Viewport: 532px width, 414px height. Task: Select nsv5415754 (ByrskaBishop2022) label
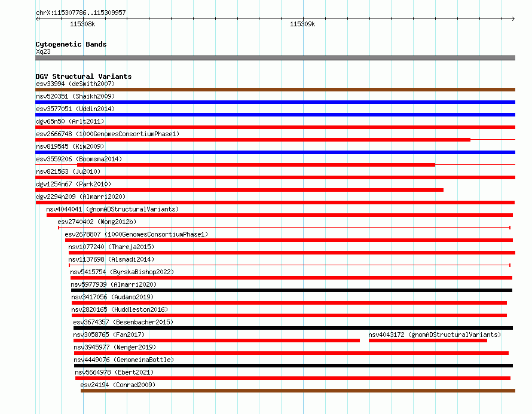[x=122, y=272]
